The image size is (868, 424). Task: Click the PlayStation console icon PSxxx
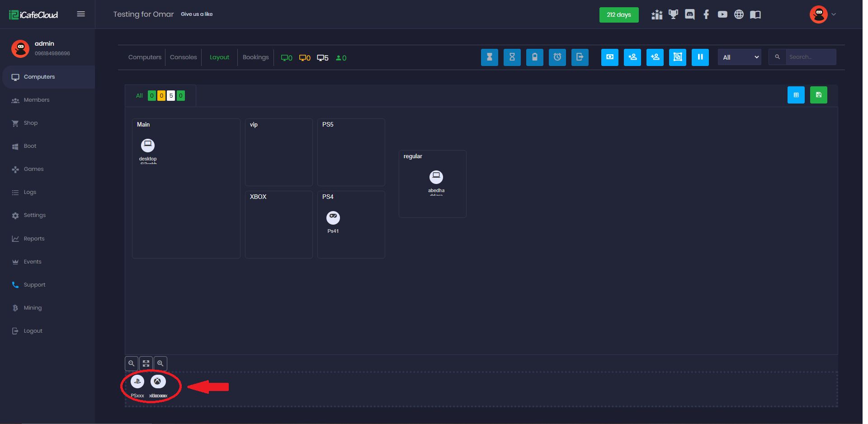click(x=137, y=382)
